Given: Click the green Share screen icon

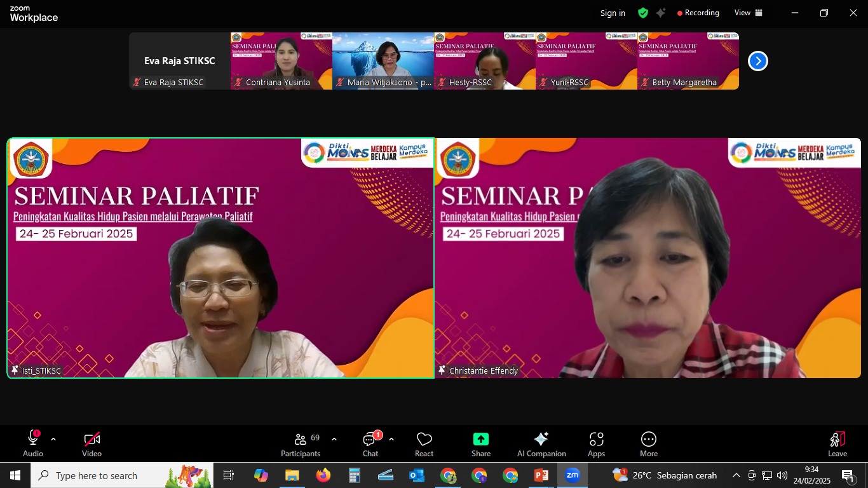Looking at the screenshot, I should click(x=480, y=444).
